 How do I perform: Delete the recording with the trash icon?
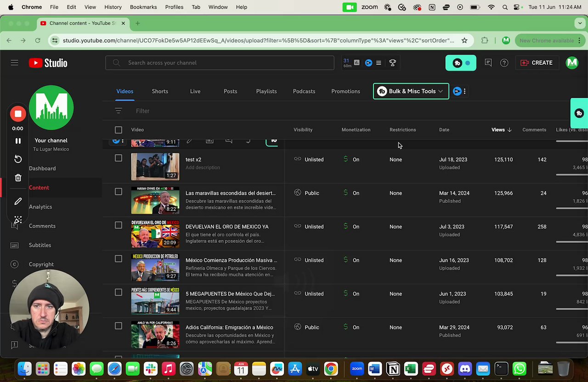[18, 178]
